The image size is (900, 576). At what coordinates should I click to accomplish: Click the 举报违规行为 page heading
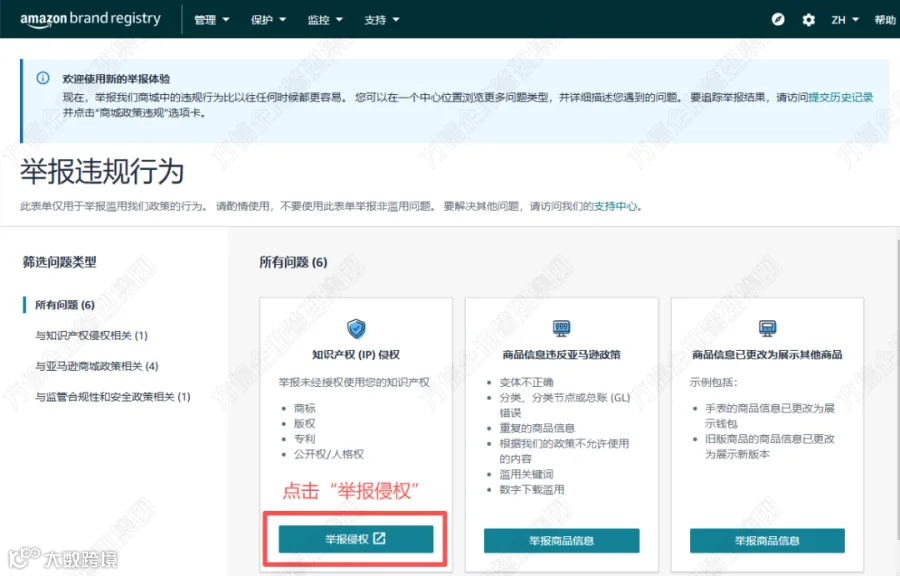pyautogui.click(x=102, y=172)
